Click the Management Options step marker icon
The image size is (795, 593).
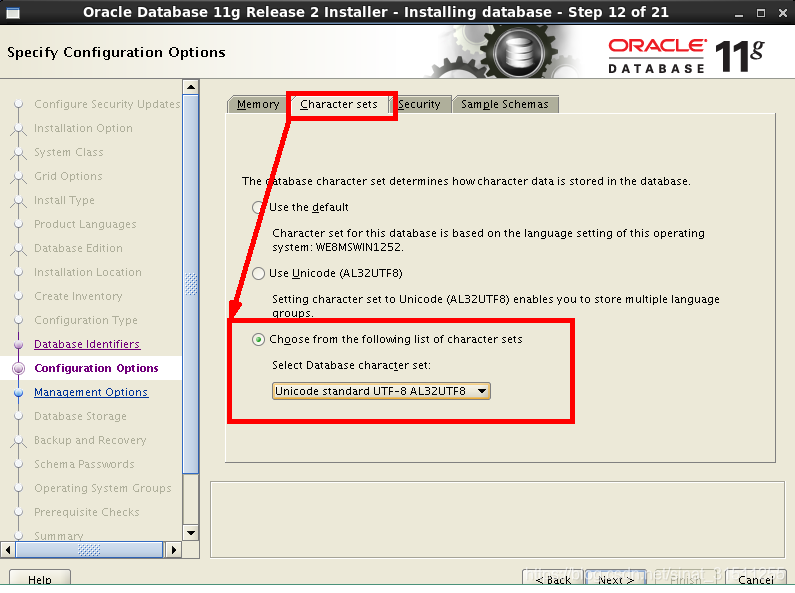tap(19, 393)
